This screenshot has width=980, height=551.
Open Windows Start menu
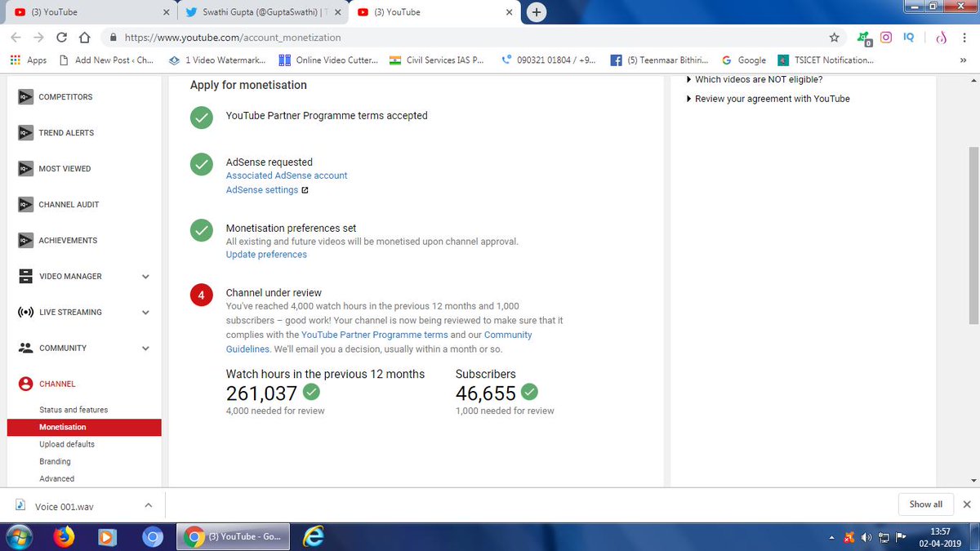pyautogui.click(x=19, y=536)
